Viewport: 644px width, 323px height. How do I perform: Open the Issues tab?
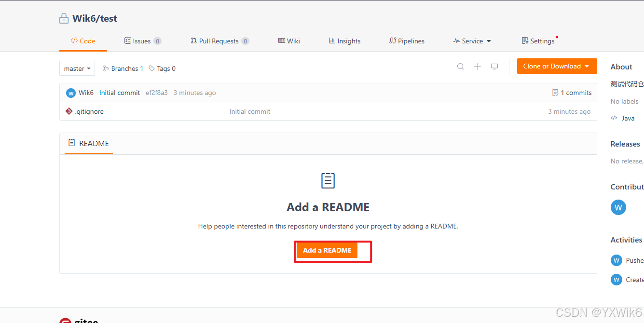point(143,41)
